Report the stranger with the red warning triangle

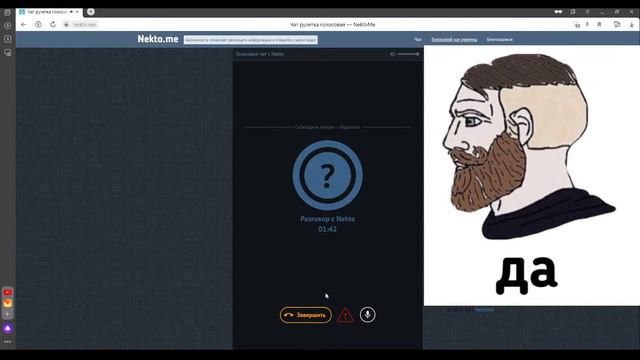pos(345,315)
